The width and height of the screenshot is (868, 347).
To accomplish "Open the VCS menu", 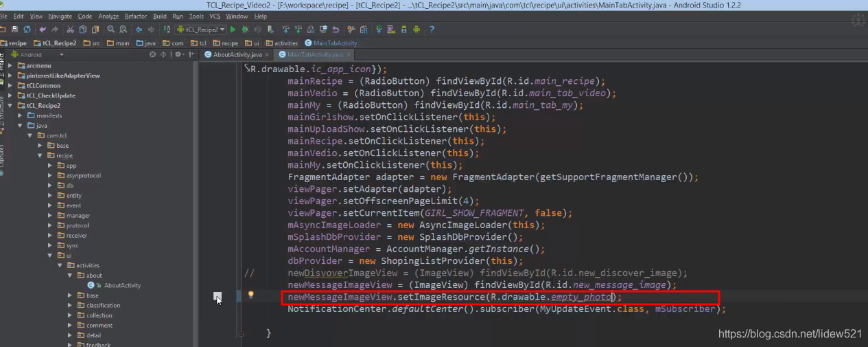I will (215, 16).
